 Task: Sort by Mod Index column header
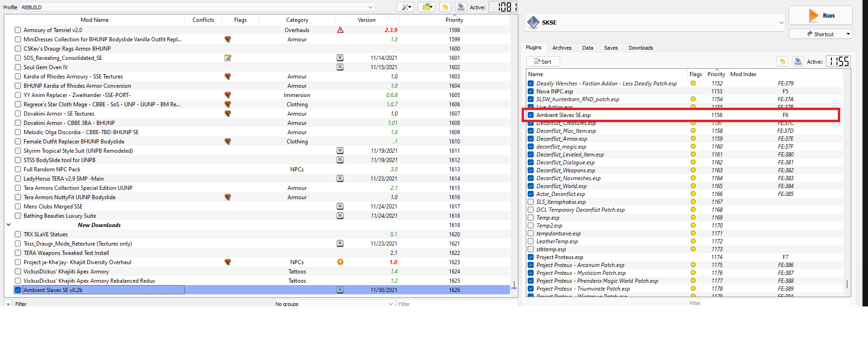click(785, 74)
